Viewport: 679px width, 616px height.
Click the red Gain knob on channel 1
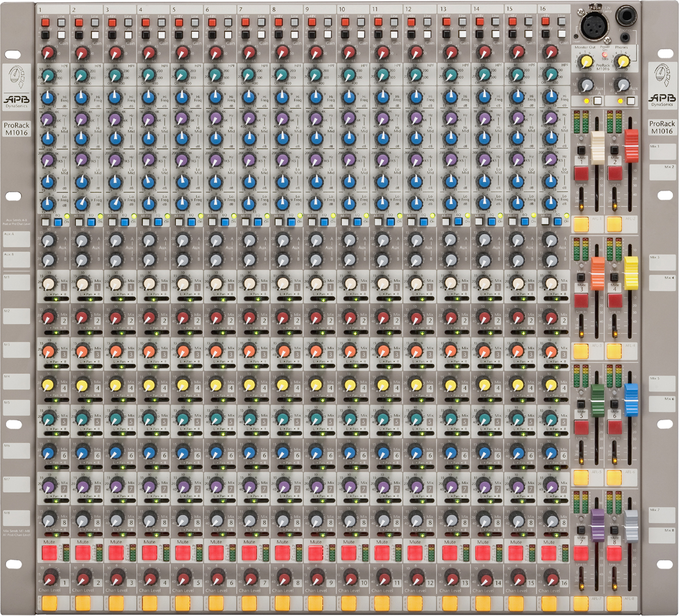click(x=48, y=54)
